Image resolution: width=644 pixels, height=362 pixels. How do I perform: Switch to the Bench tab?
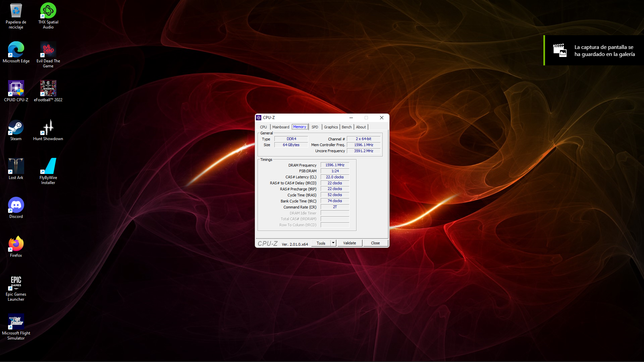coord(346,127)
